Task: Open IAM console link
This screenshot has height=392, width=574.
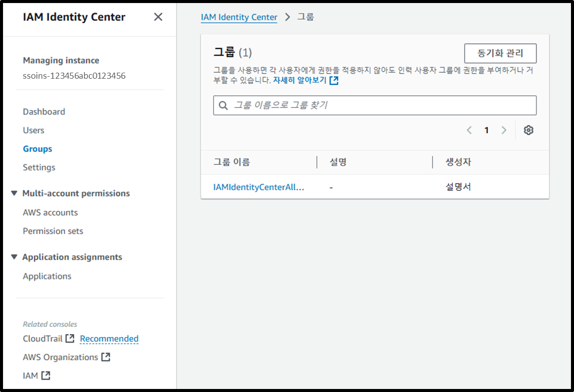Action: click(30, 375)
